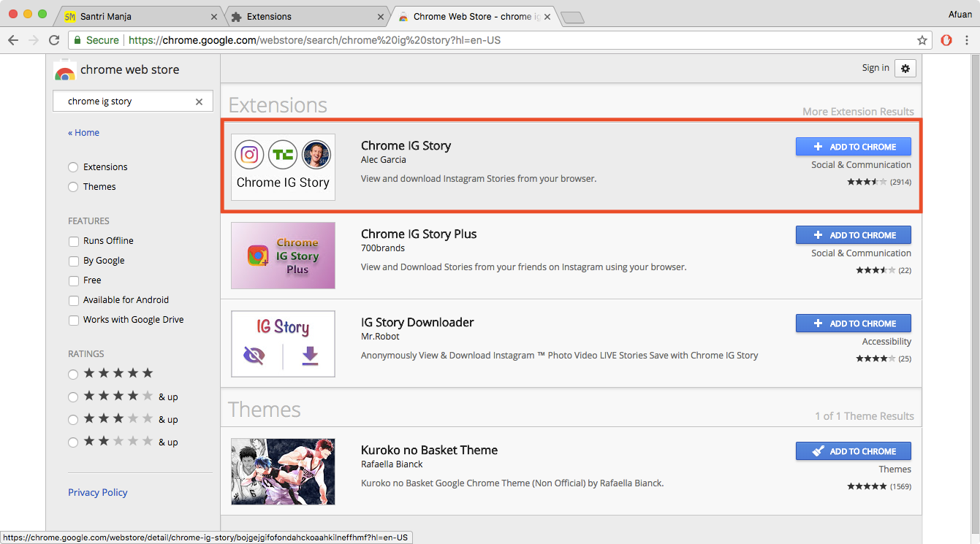
Task: Go to « Home link
Action: click(83, 133)
